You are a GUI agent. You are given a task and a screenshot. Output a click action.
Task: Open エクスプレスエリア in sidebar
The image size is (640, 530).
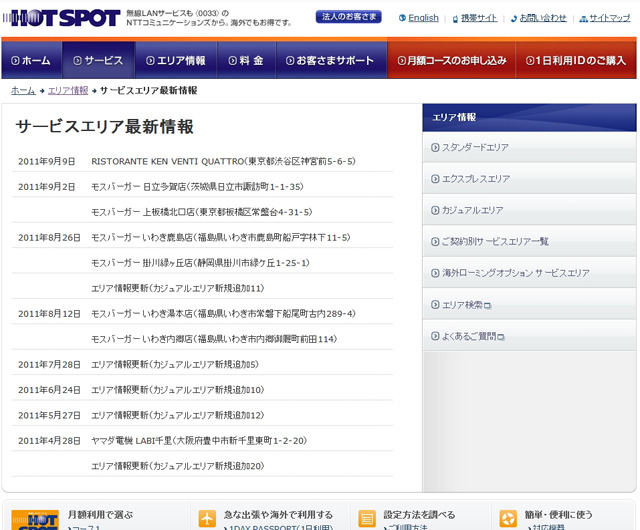point(529,179)
